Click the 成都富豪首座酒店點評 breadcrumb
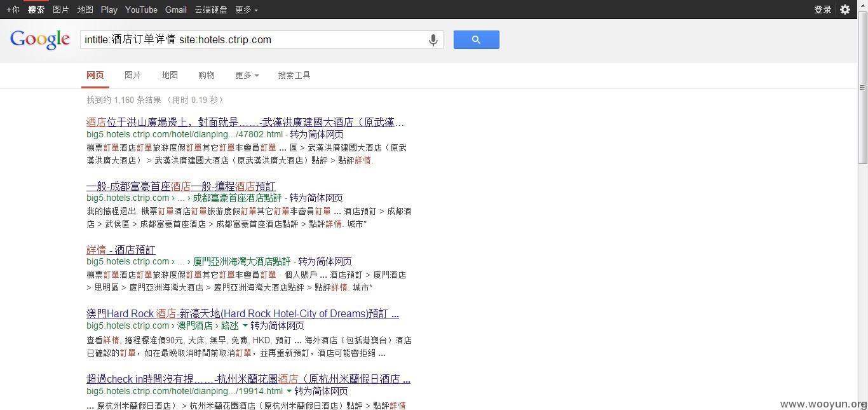Viewport: 868px width, 410px height. (237, 198)
